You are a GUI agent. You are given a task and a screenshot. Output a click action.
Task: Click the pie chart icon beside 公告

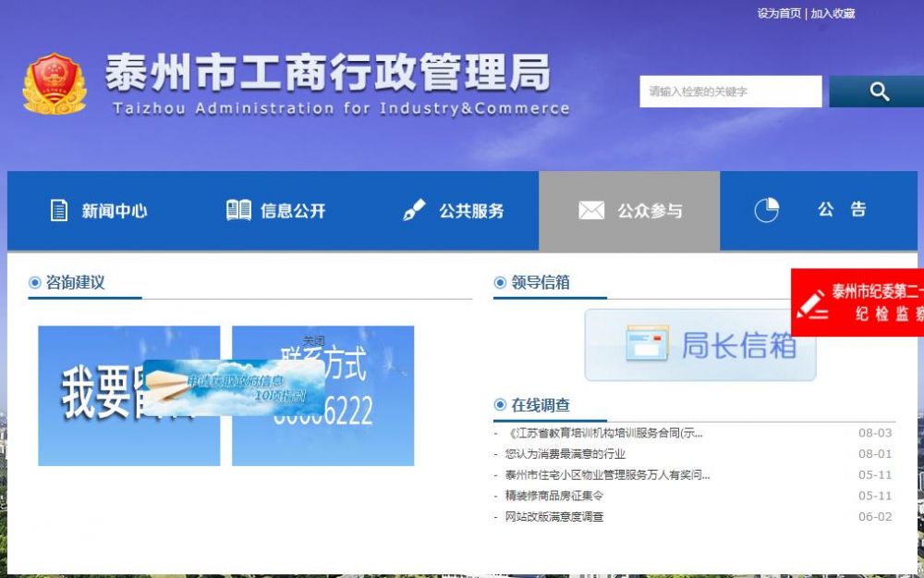click(765, 210)
